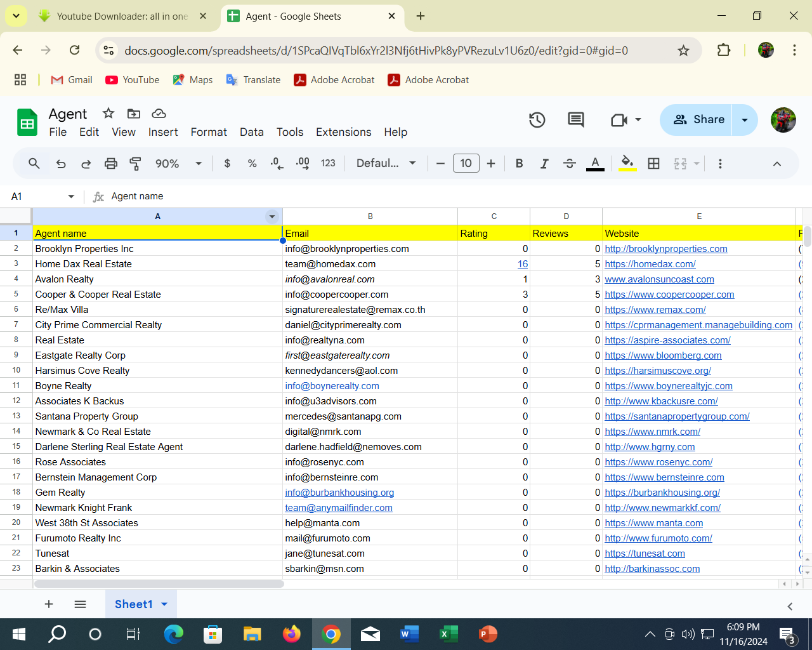Open the homedax.com website link
This screenshot has height=650, width=812.
pyautogui.click(x=650, y=264)
